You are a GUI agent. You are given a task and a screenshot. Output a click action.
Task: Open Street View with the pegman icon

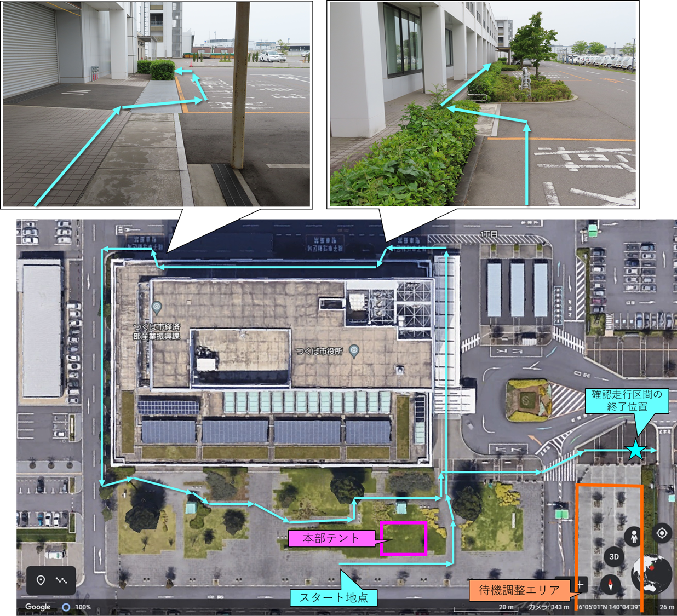pos(633,536)
